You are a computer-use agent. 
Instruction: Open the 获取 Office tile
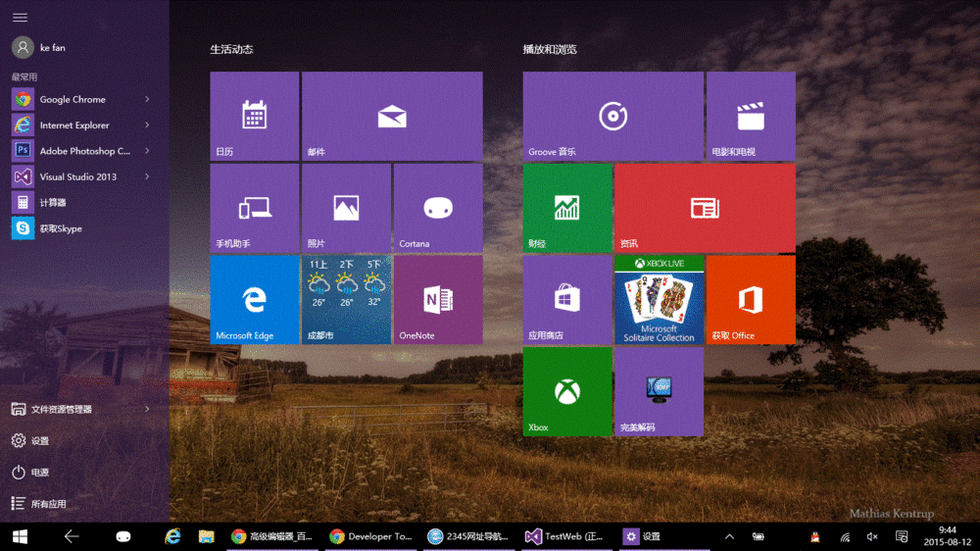[751, 300]
